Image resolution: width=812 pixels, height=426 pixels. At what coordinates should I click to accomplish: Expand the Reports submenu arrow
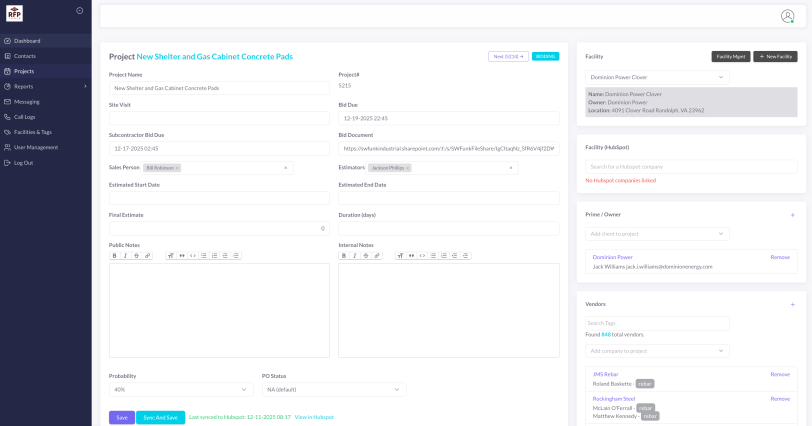coord(85,86)
